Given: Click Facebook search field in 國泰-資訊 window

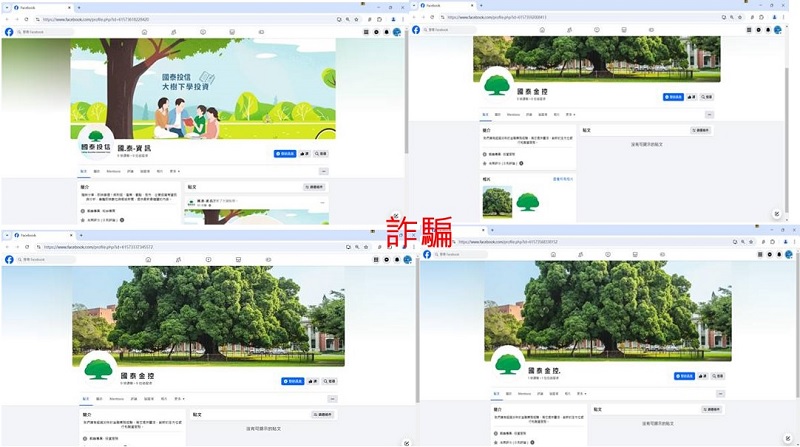Looking at the screenshot, I should click(45, 32).
